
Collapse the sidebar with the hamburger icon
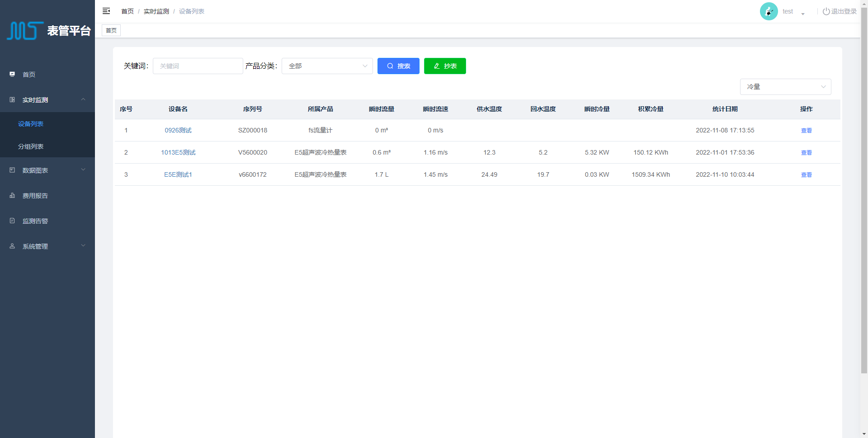click(x=106, y=11)
